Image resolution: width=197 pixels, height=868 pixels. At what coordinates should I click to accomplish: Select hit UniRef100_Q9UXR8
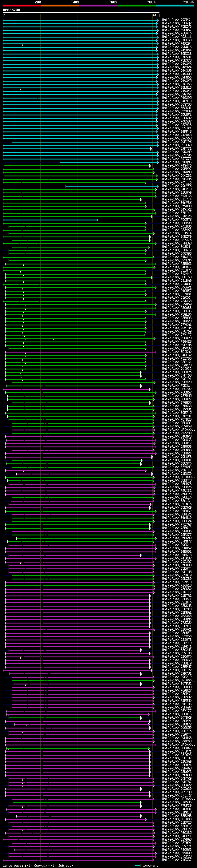(x=177, y=382)
